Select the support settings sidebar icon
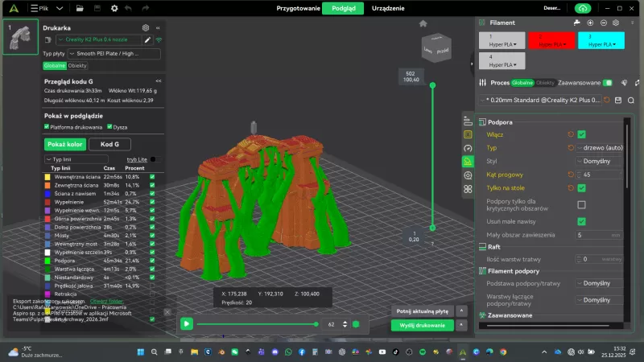The image size is (644, 362). [468, 162]
